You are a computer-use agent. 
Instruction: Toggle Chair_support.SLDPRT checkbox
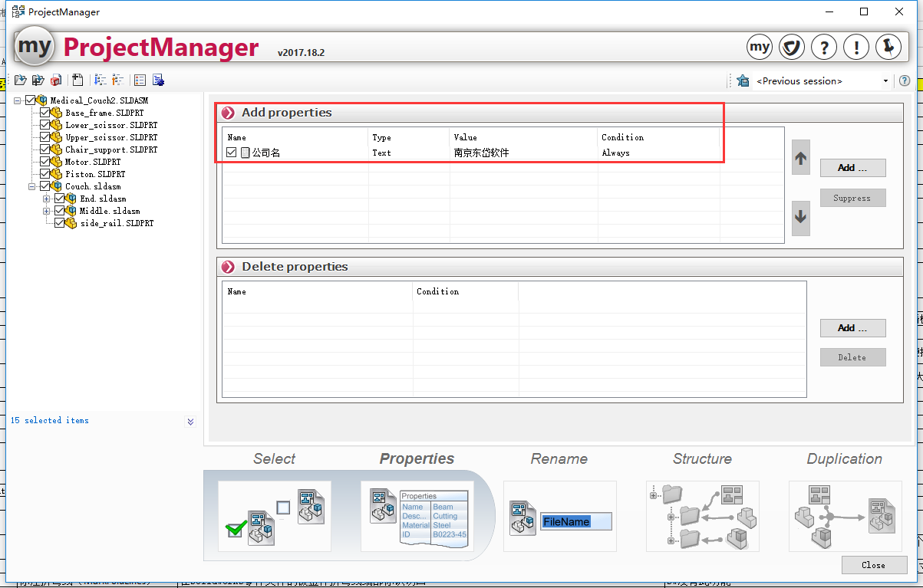[45, 149]
